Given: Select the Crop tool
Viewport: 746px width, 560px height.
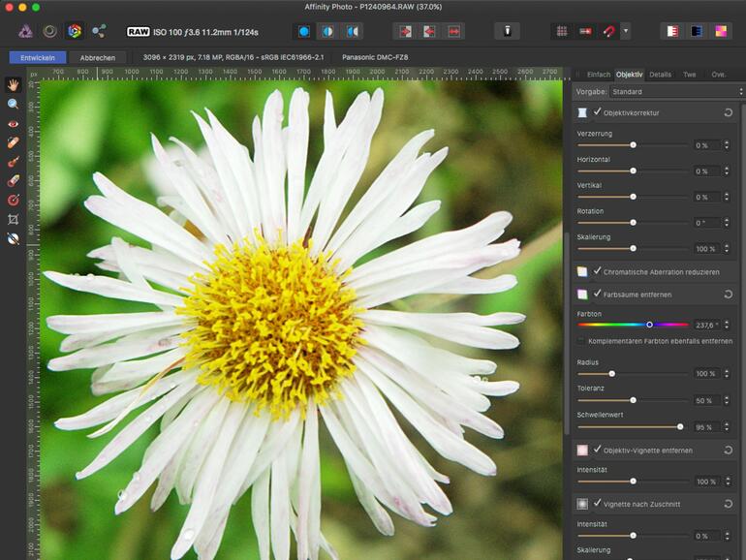Looking at the screenshot, I should [13, 219].
